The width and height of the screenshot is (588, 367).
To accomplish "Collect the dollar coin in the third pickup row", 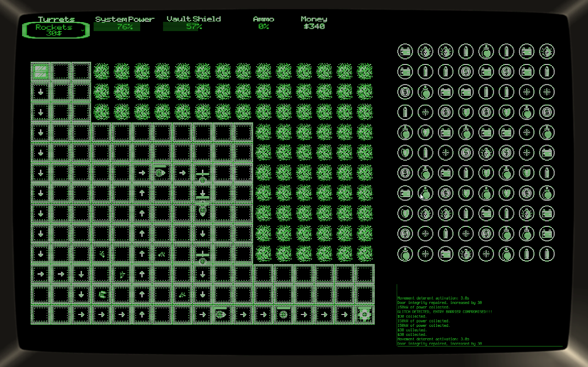I will (x=405, y=92).
